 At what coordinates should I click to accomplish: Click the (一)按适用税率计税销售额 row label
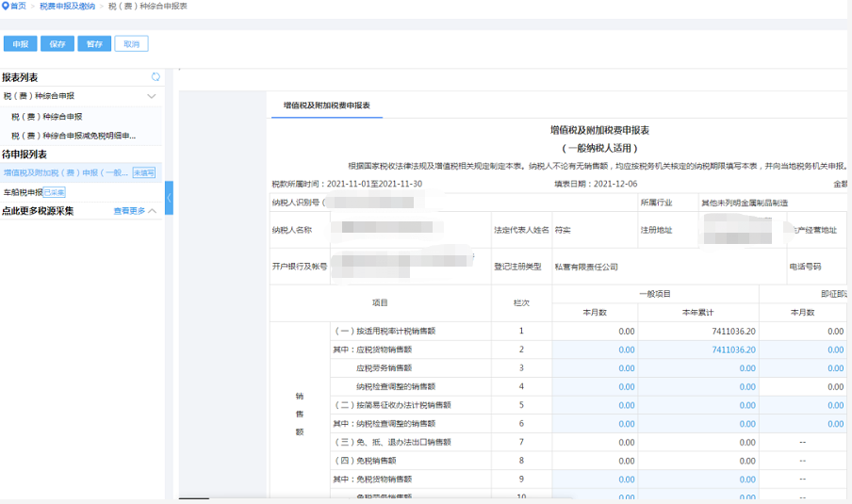pos(385,331)
